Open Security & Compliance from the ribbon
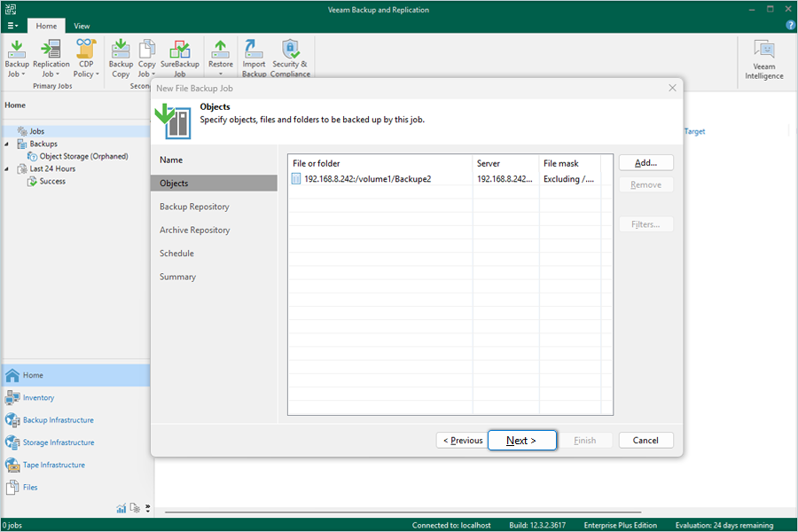Screen dimensions: 798x532 pos(290,59)
